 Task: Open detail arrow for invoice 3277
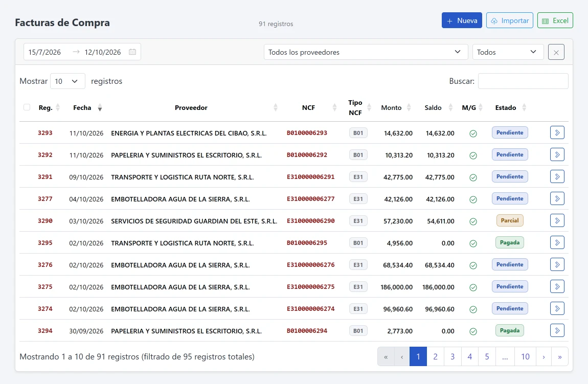(x=557, y=199)
